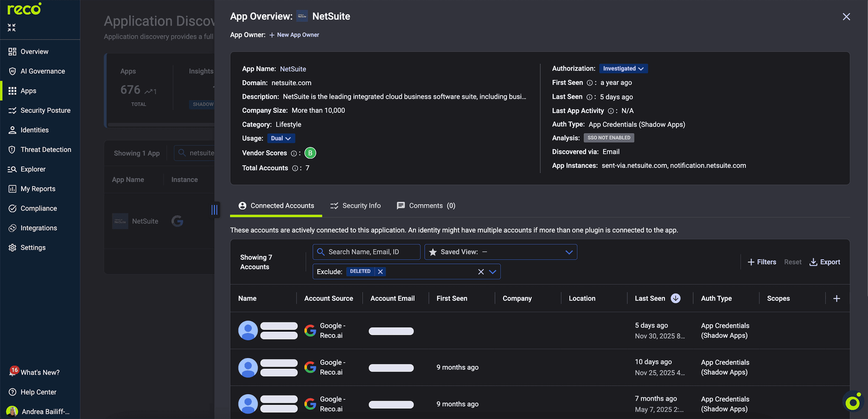868x419 pixels.
Task: Open the Usage Dual dropdown
Action: (x=281, y=139)
